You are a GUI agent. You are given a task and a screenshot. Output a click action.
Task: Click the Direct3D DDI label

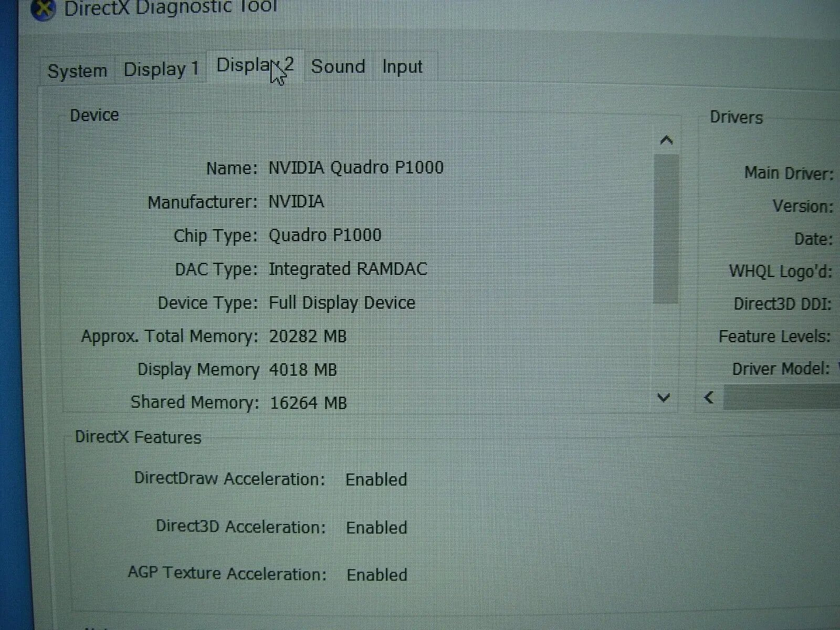point(783,304)
